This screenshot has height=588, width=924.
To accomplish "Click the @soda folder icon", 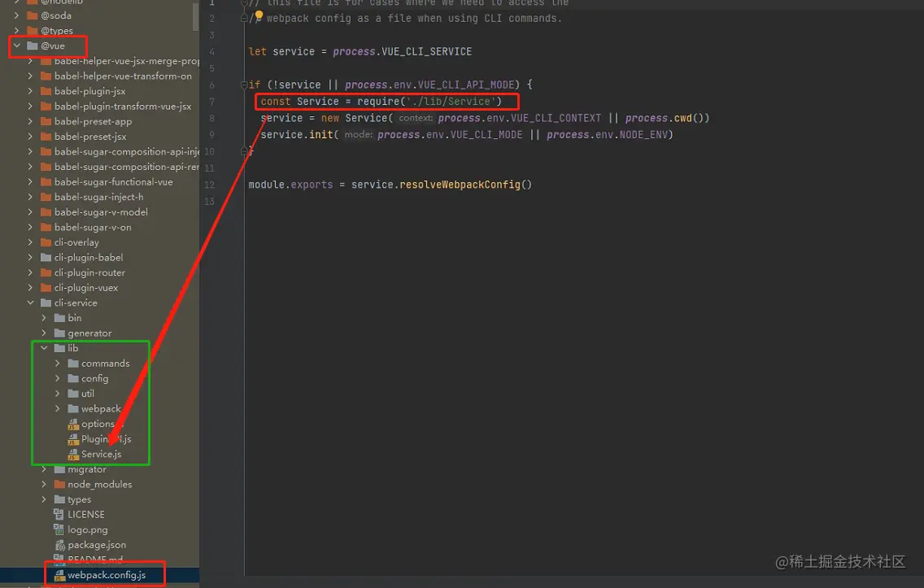I will [33, 15].
